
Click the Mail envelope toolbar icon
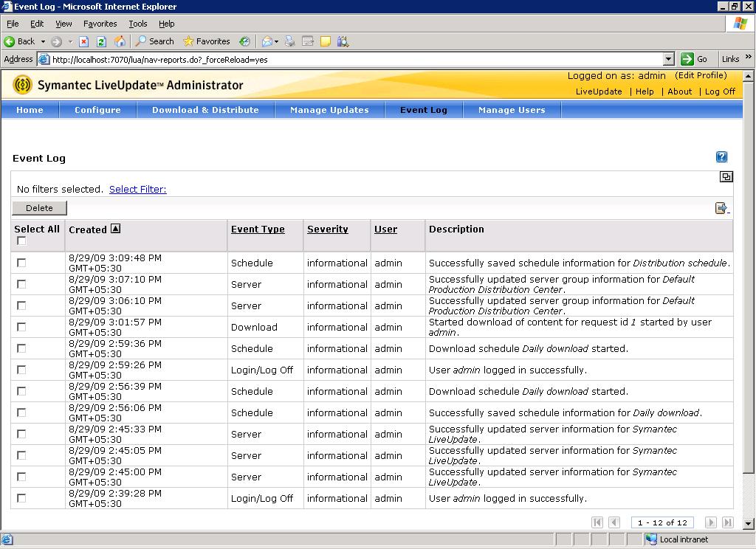tap(267, 41)
